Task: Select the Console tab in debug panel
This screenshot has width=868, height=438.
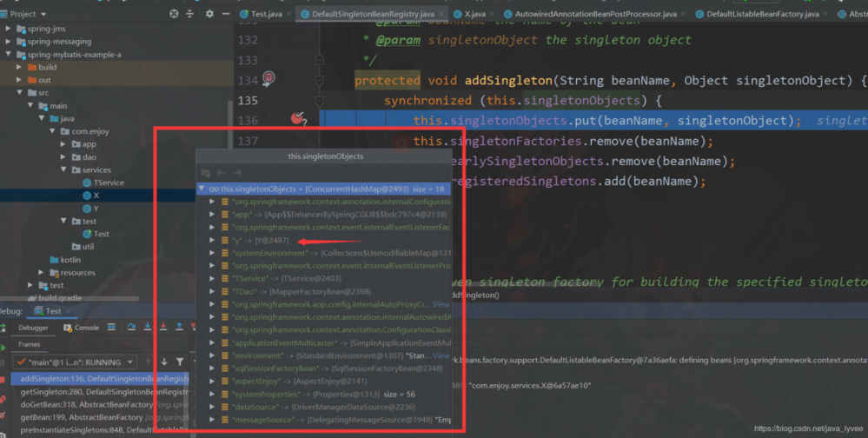Action: (x=82, y=328)
